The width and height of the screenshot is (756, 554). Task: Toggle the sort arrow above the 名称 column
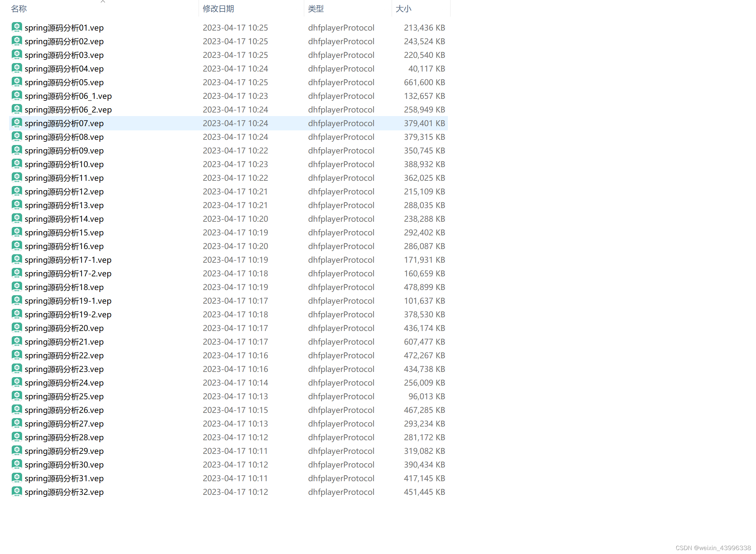(103, 2)
